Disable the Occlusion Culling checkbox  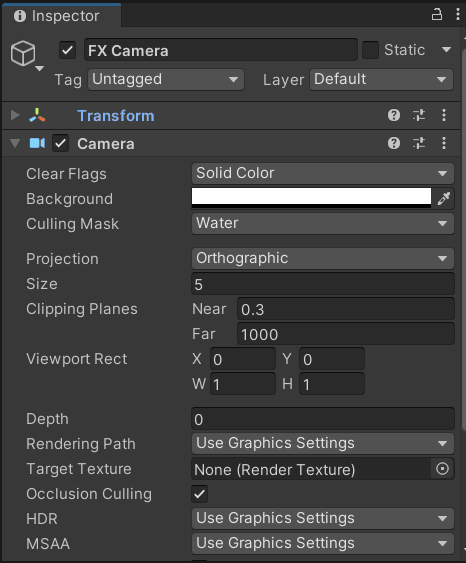click(200, 494)
